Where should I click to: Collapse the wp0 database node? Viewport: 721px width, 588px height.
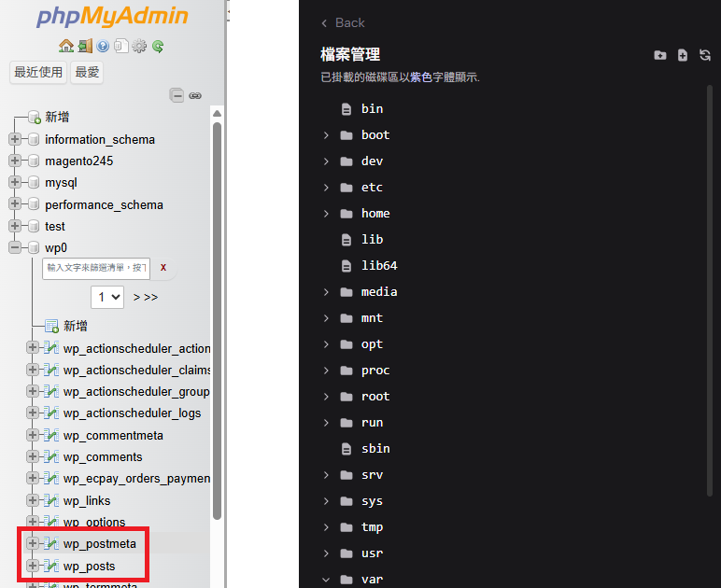coord(15,248)
